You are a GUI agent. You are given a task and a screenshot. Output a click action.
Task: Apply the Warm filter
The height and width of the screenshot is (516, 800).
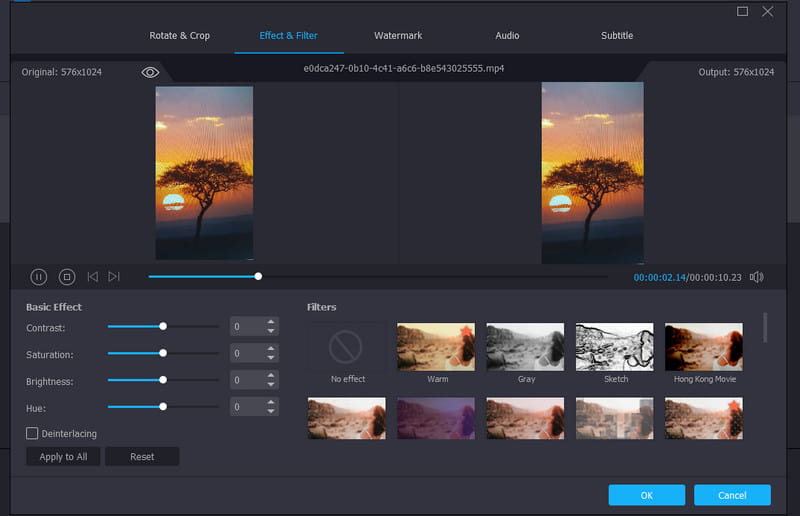(436, 347)
